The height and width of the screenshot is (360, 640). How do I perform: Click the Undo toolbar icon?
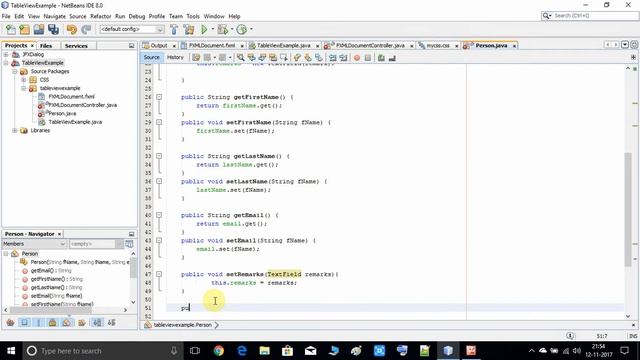pos(72,29)
